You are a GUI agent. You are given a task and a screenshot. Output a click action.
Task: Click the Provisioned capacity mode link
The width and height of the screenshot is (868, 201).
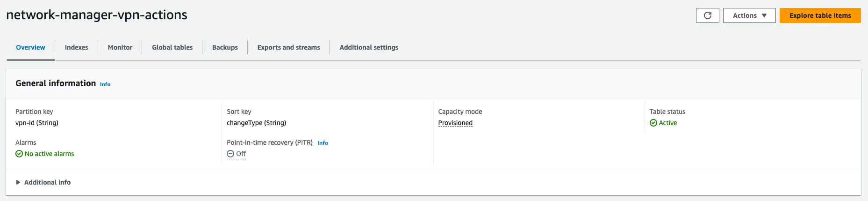tap(455, 123)
